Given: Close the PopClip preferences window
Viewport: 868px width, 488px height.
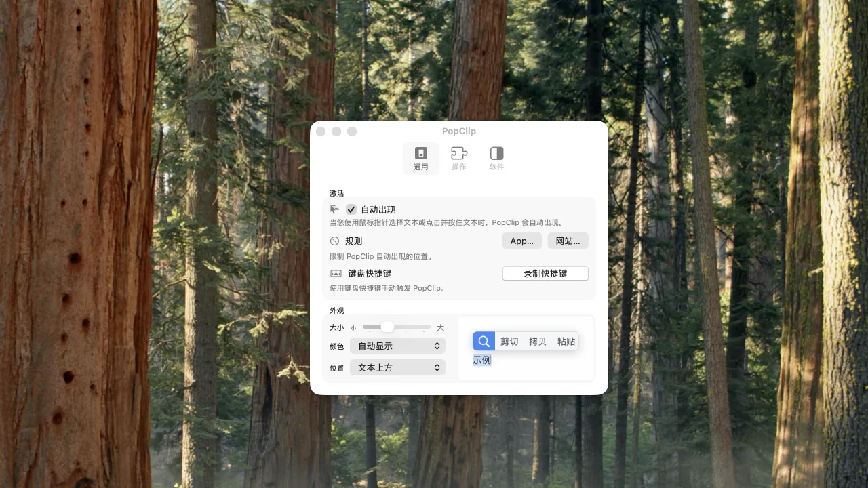Looking at the screenshot, I should [x=321, y=131].
